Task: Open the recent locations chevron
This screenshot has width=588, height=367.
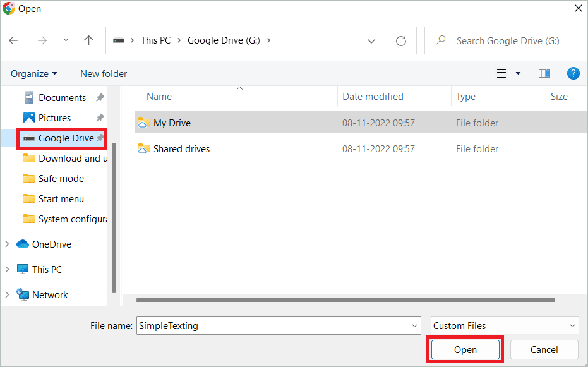Action: 66,40
